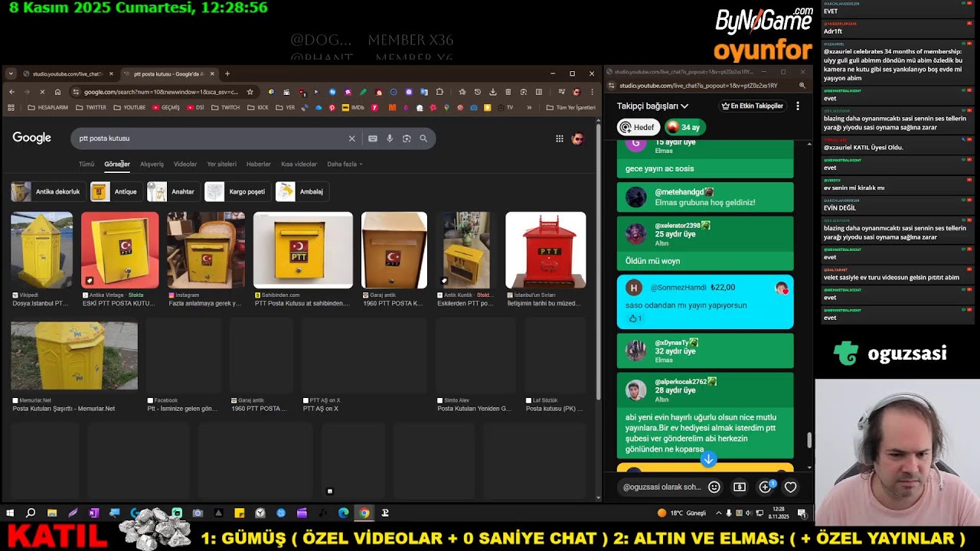Switch to Chrome in the taskbar

(x=364, y=513)
